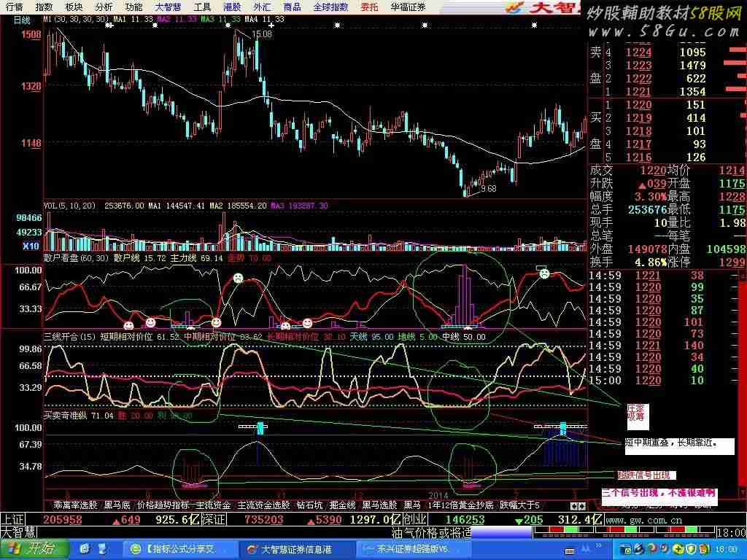This screenshot has height=560, width=747.
Task: Open the 大智慧 menu
Action: (169, 7)
